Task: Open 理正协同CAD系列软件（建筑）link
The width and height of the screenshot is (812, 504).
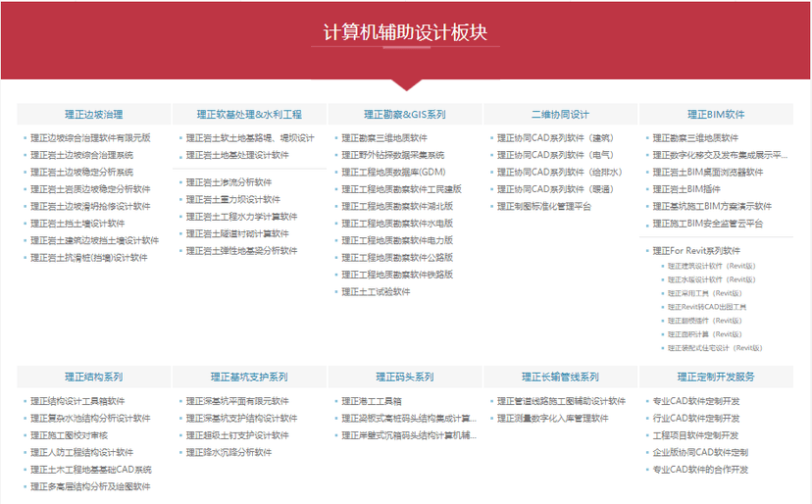Action: tap(556, 138)
